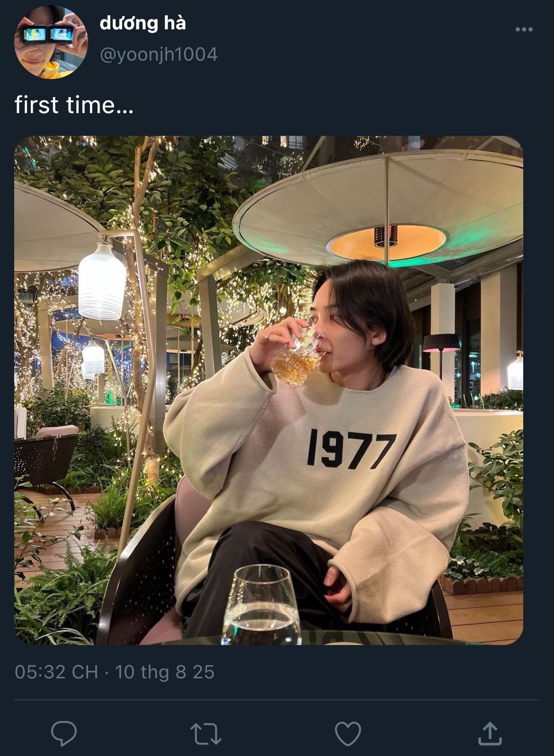Screen dimensions: 554x756
Task: Open dương hà's round profile picture
Action: [51, 42]
